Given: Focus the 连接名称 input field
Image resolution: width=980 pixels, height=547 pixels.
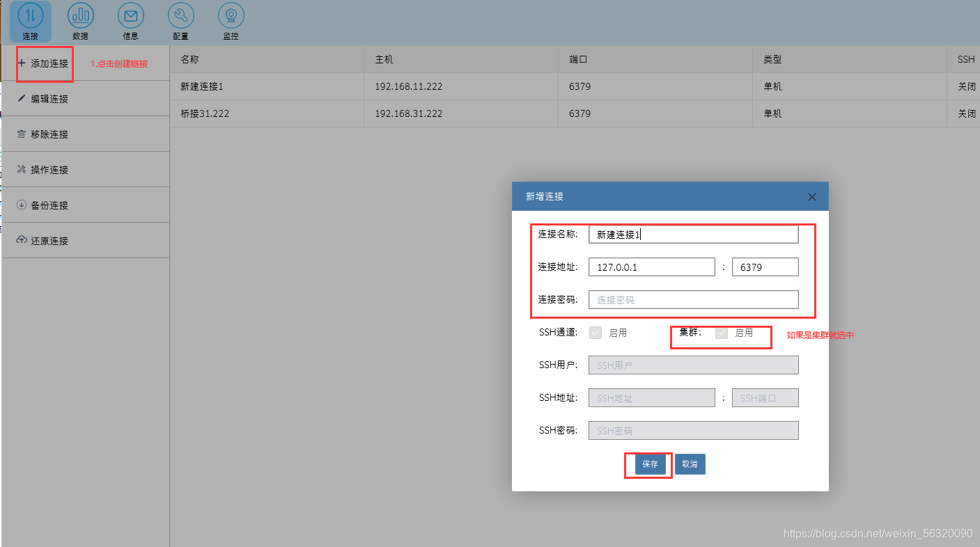Looking at the screenshot, I should click(x=693, y=235).
